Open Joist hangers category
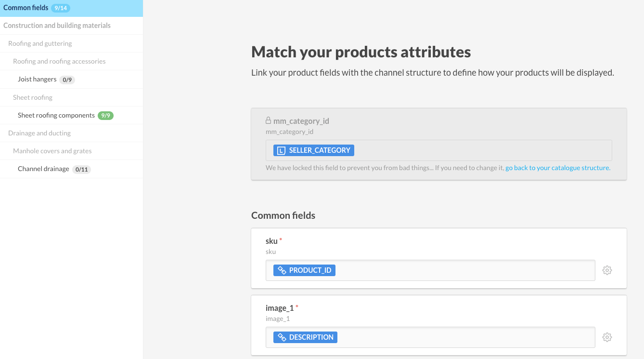Screen dimensions: 644x359 tap(37, 80)
